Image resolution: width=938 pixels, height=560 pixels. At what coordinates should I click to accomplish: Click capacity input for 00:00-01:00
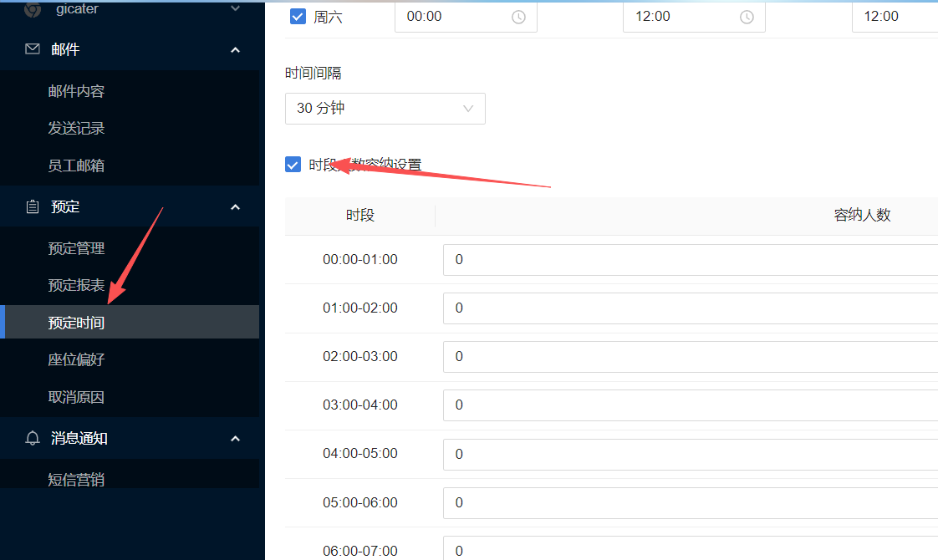690,260
